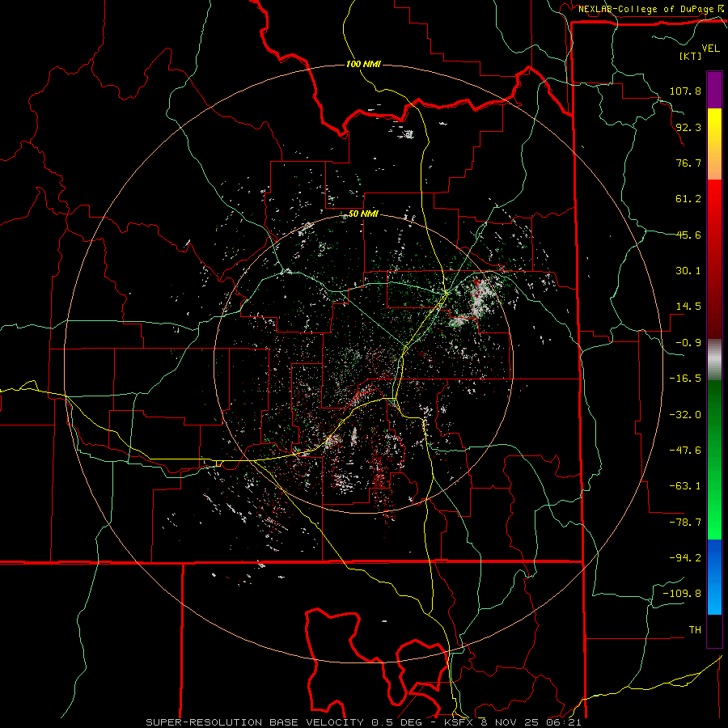The width and height of the screenshot is (728, 728).
Task: Click the TH threshold legend label
Action: (x=695, y=630)
